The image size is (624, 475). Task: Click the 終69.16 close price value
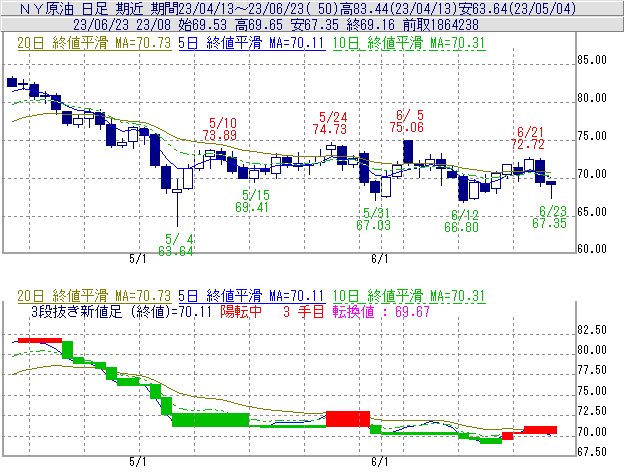(x=370, y=25)
